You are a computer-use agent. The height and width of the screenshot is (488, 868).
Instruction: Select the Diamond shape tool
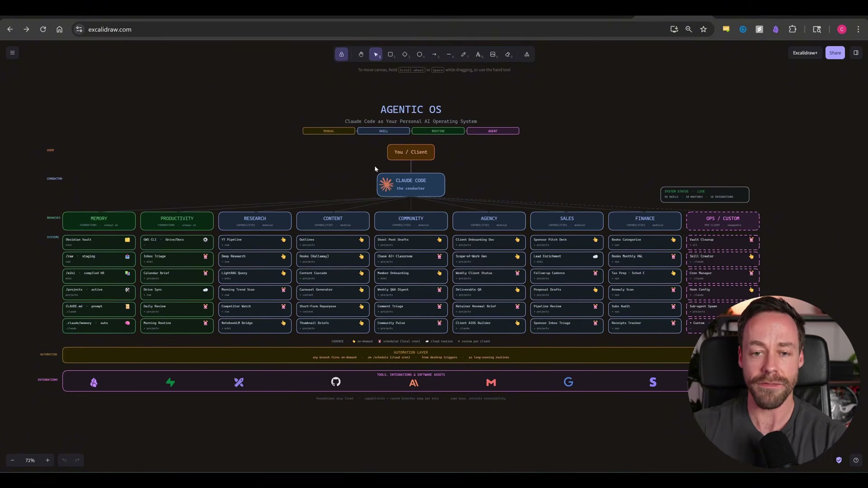pos(405,54)
